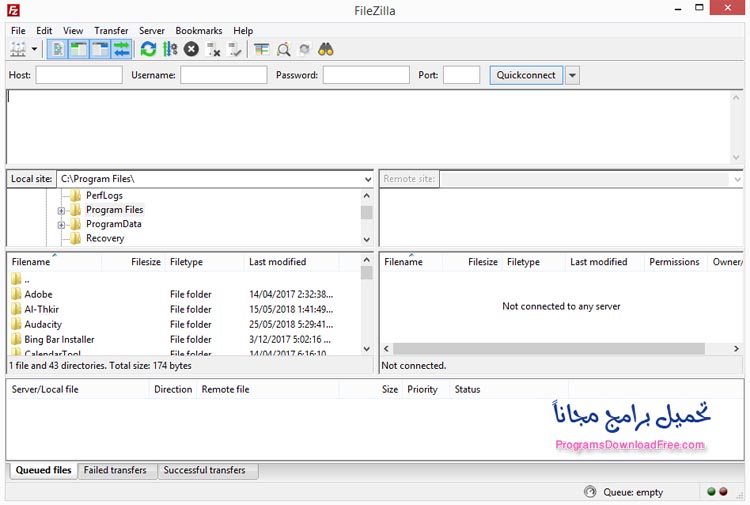Expand the Program Files tree node
This screenshot has height=505, width=750.
coord(61,210)
